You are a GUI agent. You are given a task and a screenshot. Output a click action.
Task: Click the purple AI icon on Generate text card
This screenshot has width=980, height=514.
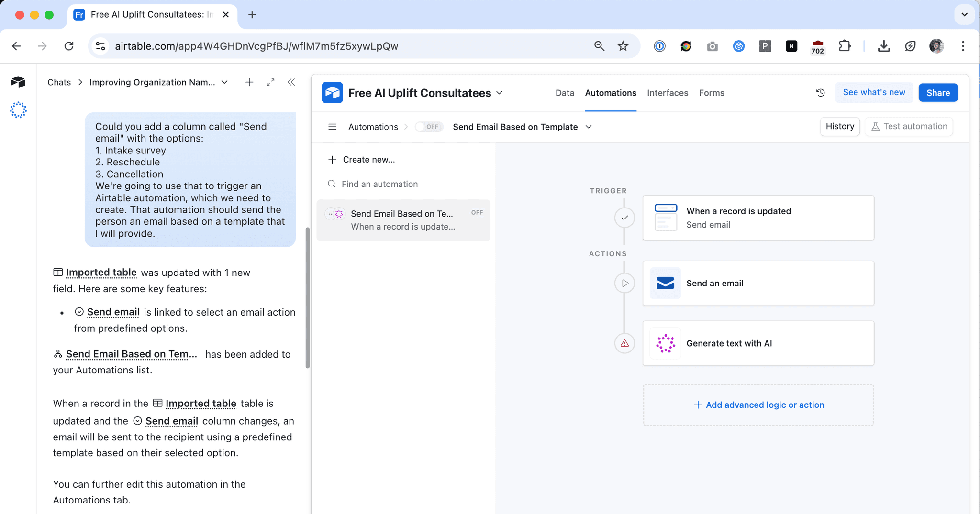[x=665, y=343]
